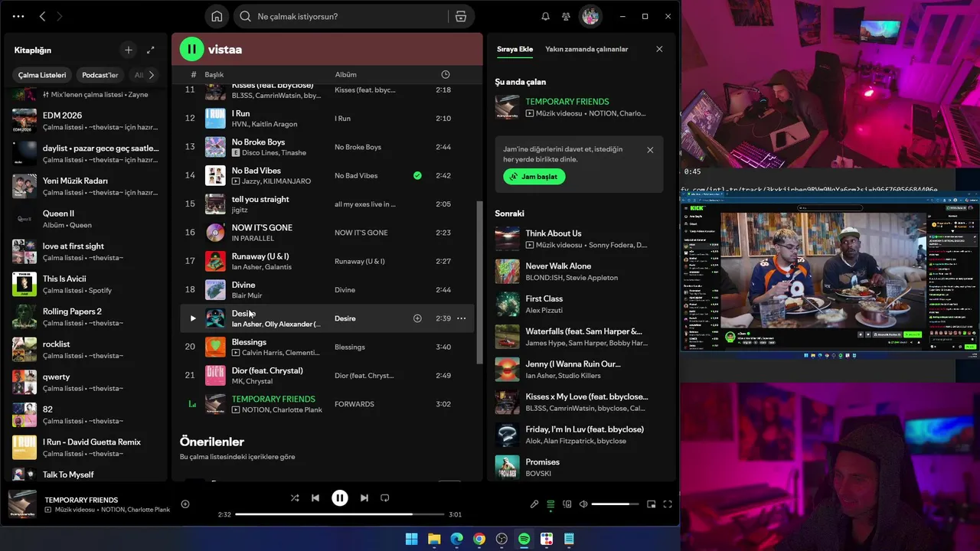Play Desire track with row play icon
The image size is (980, 551).
point(193,318)
